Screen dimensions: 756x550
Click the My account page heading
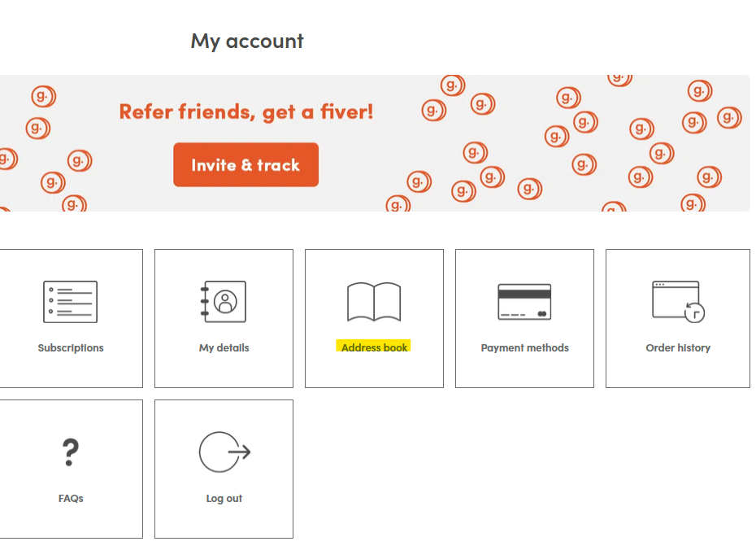click(x=247, y=41)
